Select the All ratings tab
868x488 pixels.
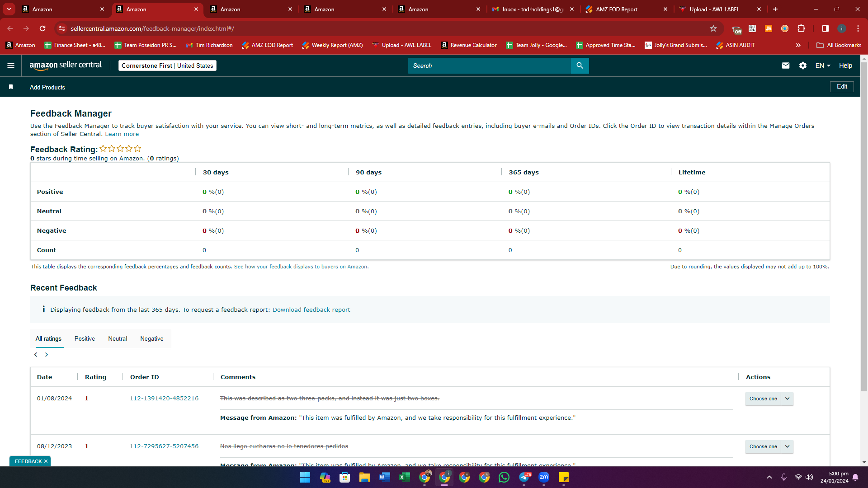tap(48, 338)
